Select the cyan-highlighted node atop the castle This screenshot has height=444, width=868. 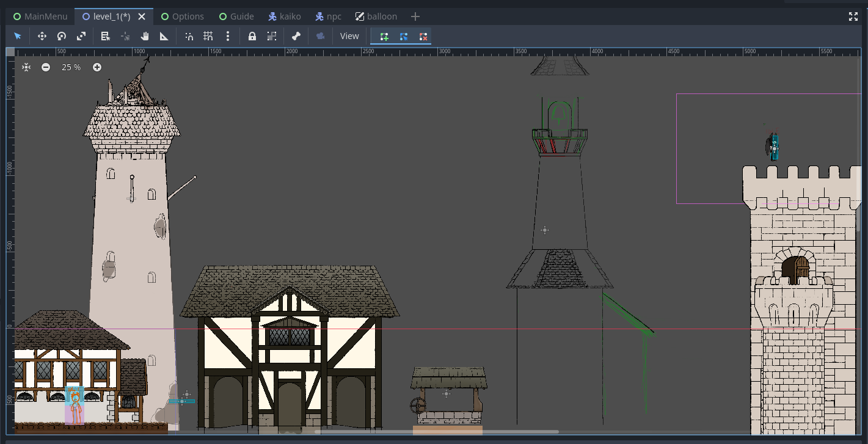tap(775, 148)
